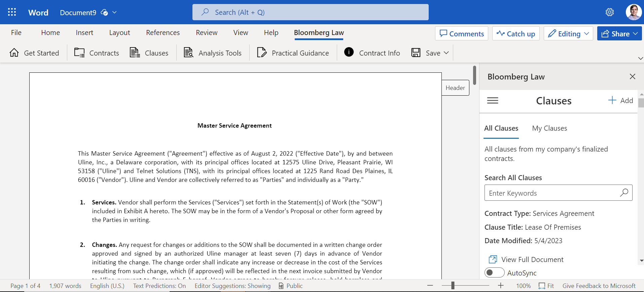644x292 pixels.
Task: Open the hamburger menu in Clauses panel
Action: (493, 100)
